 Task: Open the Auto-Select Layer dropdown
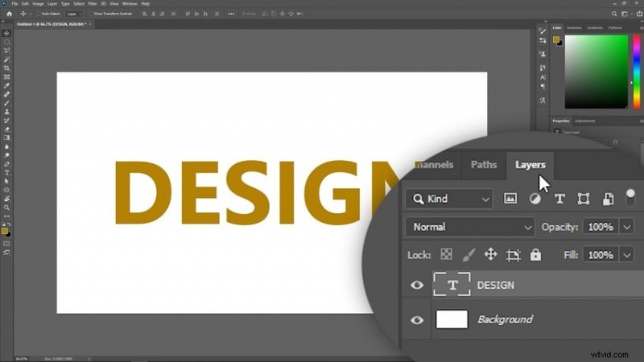click(74, 14)
